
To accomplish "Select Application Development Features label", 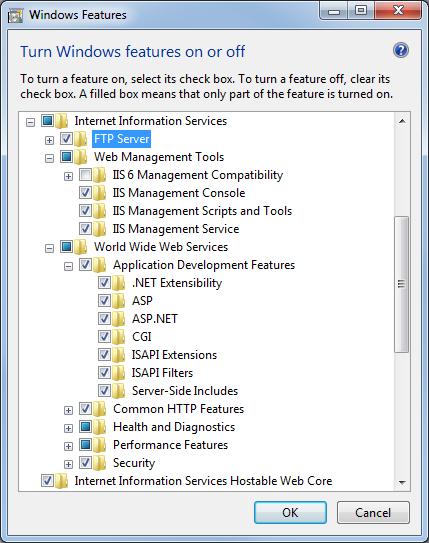I will click(x=204, y=265).
